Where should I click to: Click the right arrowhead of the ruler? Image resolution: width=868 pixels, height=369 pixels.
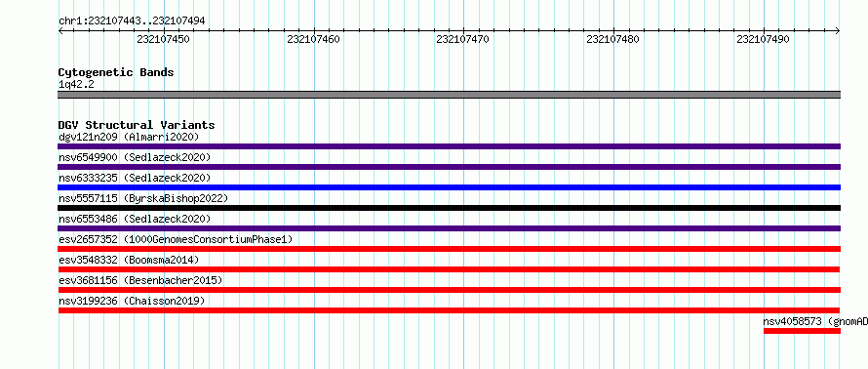click(x=838, y=31)
